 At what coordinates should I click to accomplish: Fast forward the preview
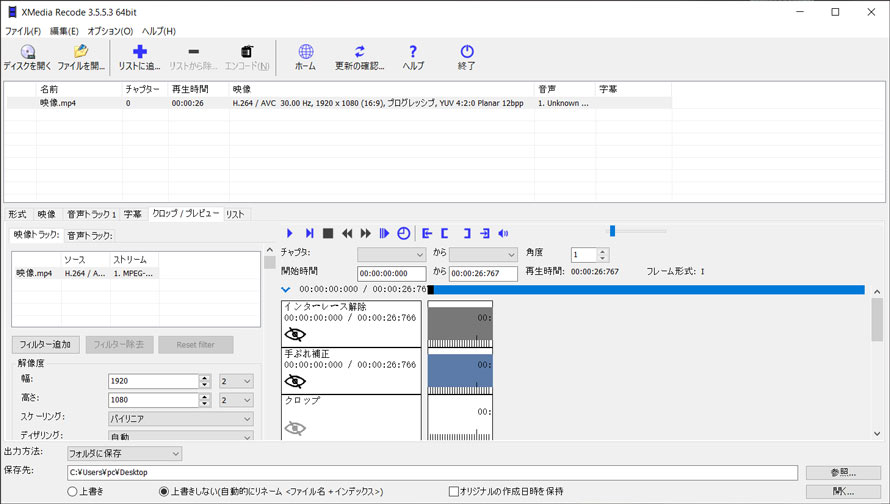(x=366, y=233)
